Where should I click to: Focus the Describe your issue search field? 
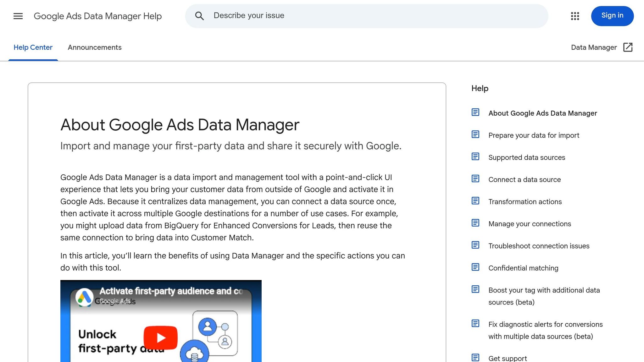367,16
